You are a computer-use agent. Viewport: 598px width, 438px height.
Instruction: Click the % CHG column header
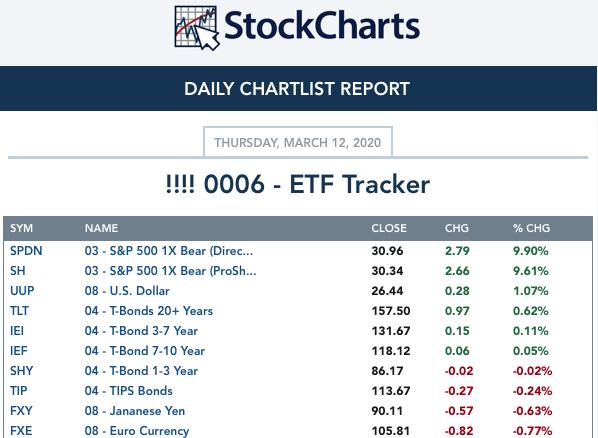point(531,228)
